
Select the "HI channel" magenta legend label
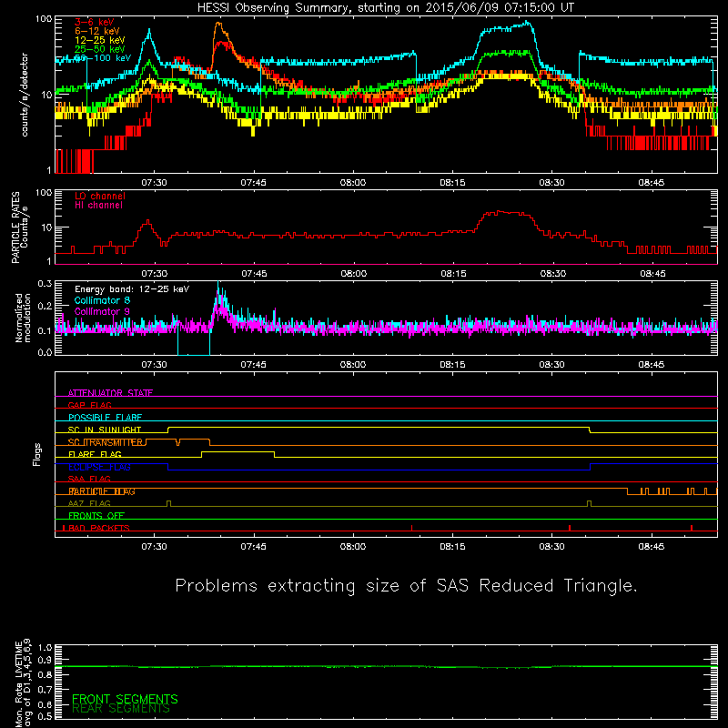click(x=98, y=205)
